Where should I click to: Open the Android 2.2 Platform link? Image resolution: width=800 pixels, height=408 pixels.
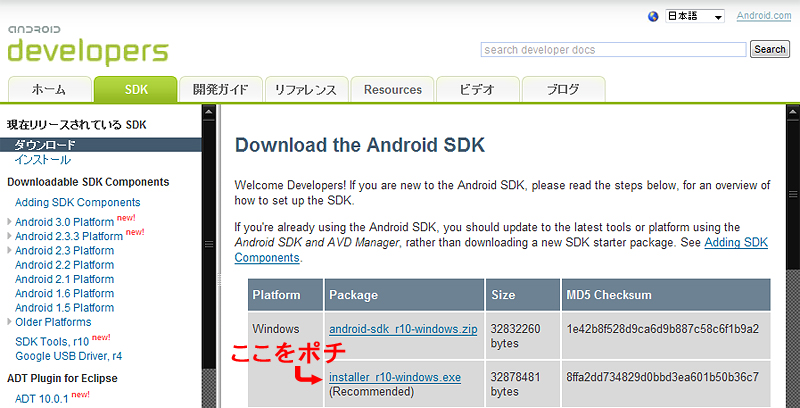[x=64, y=265]
